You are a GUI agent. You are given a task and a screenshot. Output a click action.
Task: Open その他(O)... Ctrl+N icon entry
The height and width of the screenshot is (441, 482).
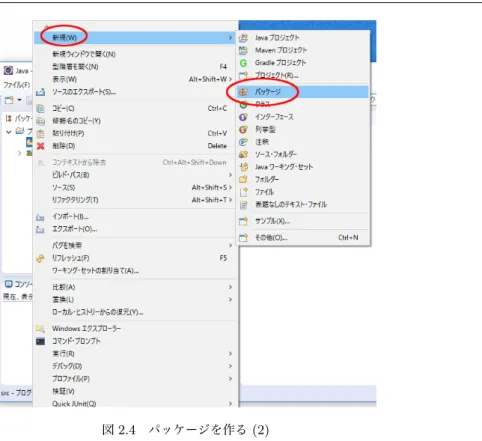[x=243, y=238]
